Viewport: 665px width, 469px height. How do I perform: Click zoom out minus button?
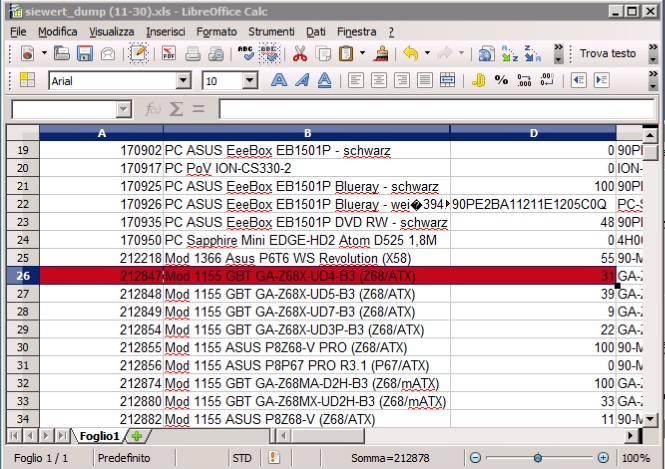pyautogui.click(x=475, y=458)
